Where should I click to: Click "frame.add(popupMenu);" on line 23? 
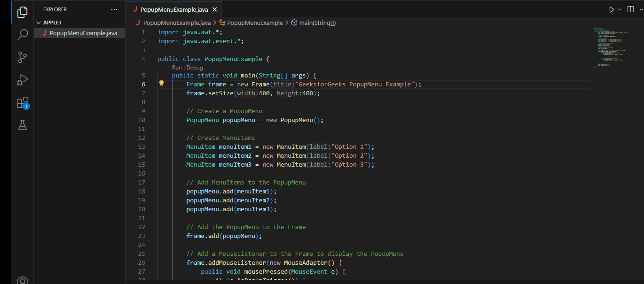pos(224,236)
